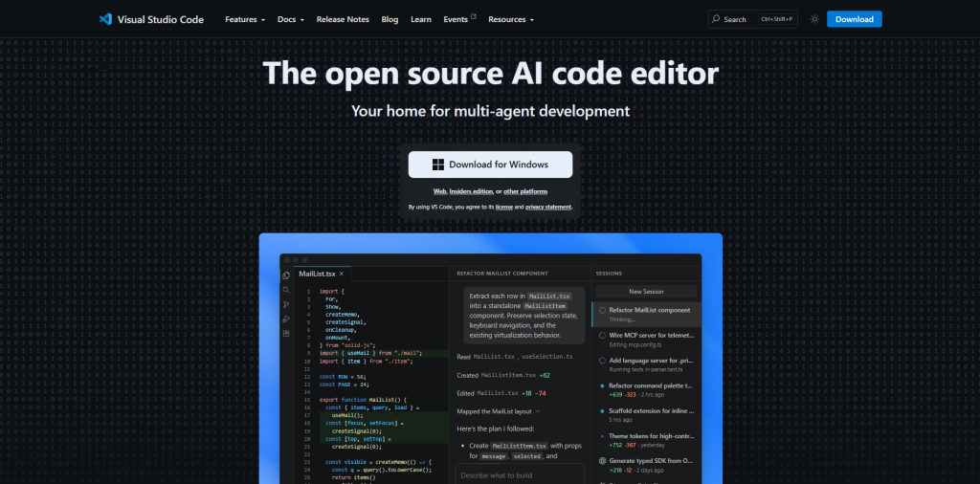980x484 pixels.
Task: Click the icon beside Generate typed SDK session
Action: (602, 461)
